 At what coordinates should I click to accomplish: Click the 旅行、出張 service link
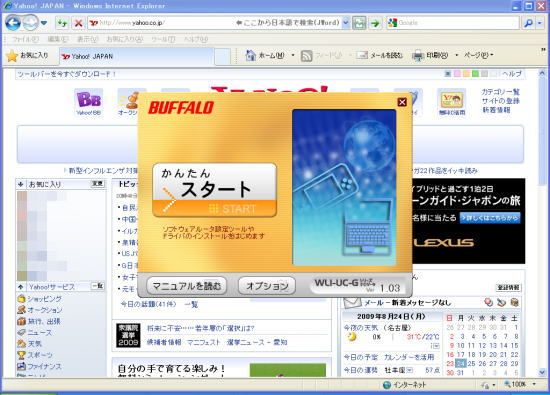click(44, 321)
